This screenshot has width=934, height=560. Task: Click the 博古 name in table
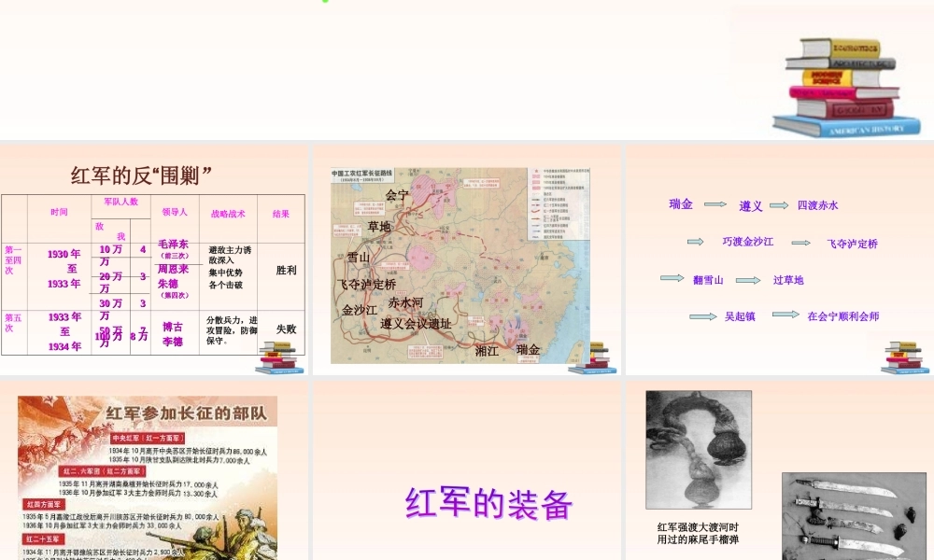173,327
